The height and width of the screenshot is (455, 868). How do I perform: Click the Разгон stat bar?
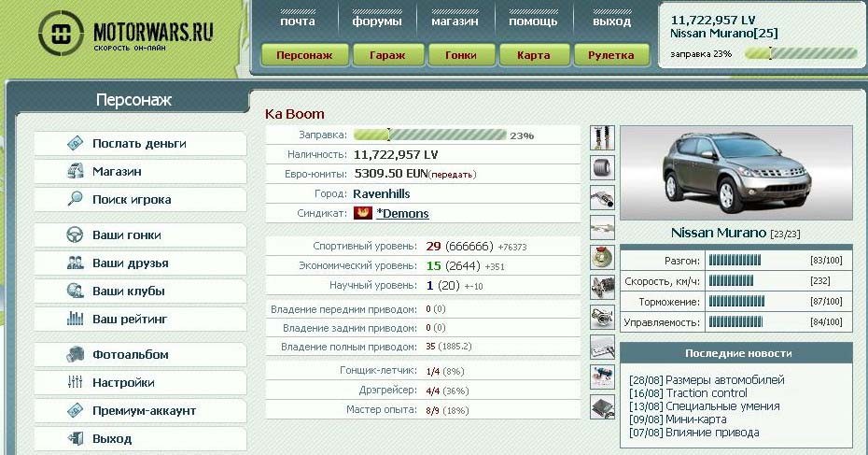pos(735,261)
